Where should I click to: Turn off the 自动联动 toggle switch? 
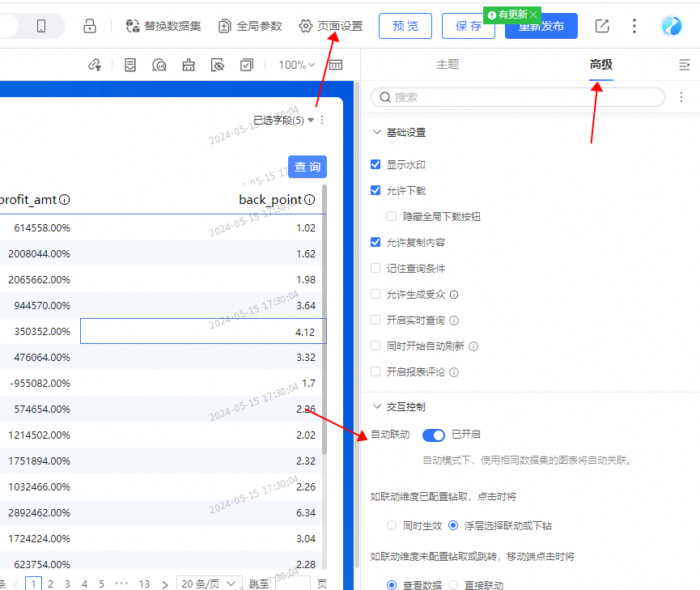(x=434, y=435)
